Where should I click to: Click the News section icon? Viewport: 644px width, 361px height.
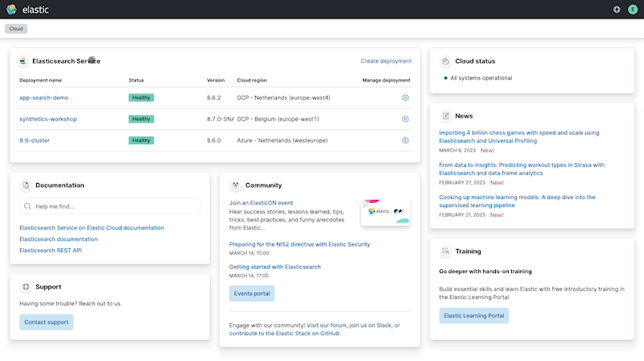(446, 116)
